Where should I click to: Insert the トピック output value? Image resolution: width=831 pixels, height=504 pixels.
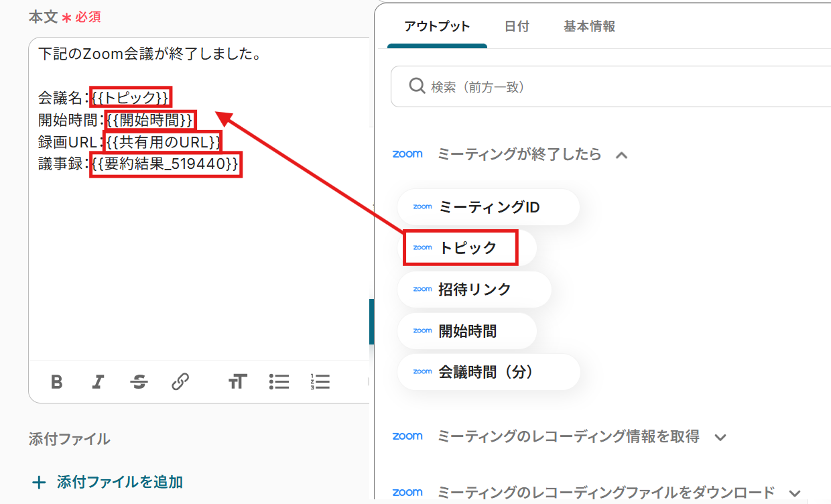467,248
